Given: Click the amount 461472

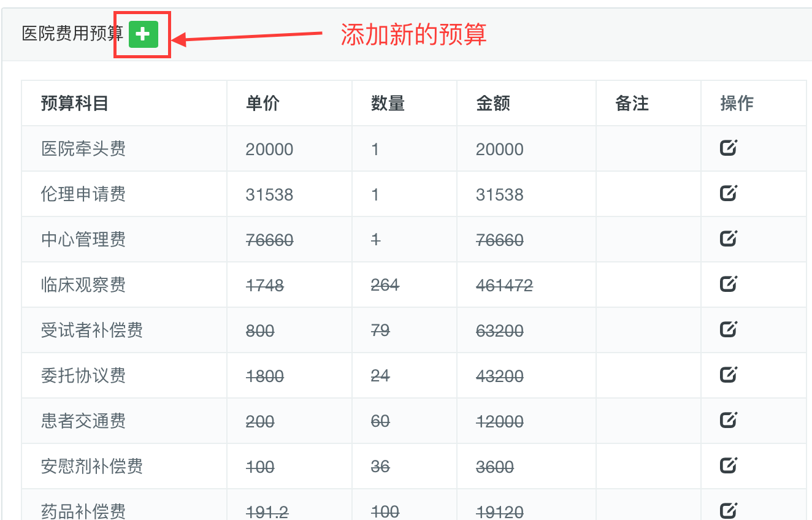Looking at the screenshot, I should pos(504,286).
